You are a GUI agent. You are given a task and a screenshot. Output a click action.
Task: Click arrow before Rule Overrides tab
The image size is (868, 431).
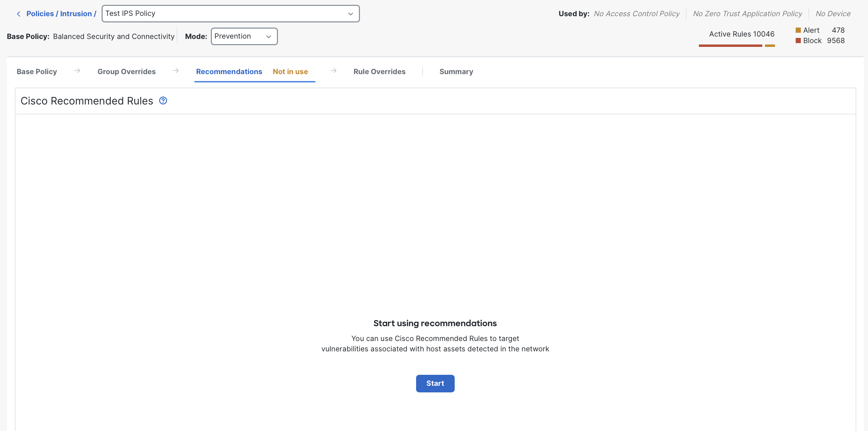click(333, 71)
